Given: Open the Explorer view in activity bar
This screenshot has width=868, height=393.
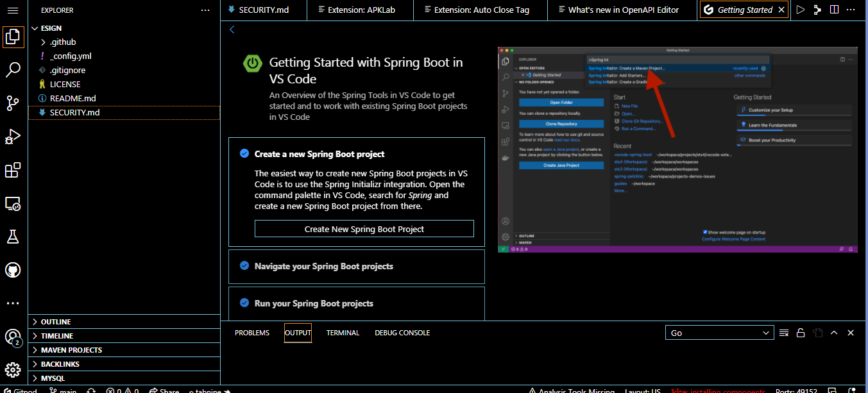Looking at the screenshot, I should point(13,37).
